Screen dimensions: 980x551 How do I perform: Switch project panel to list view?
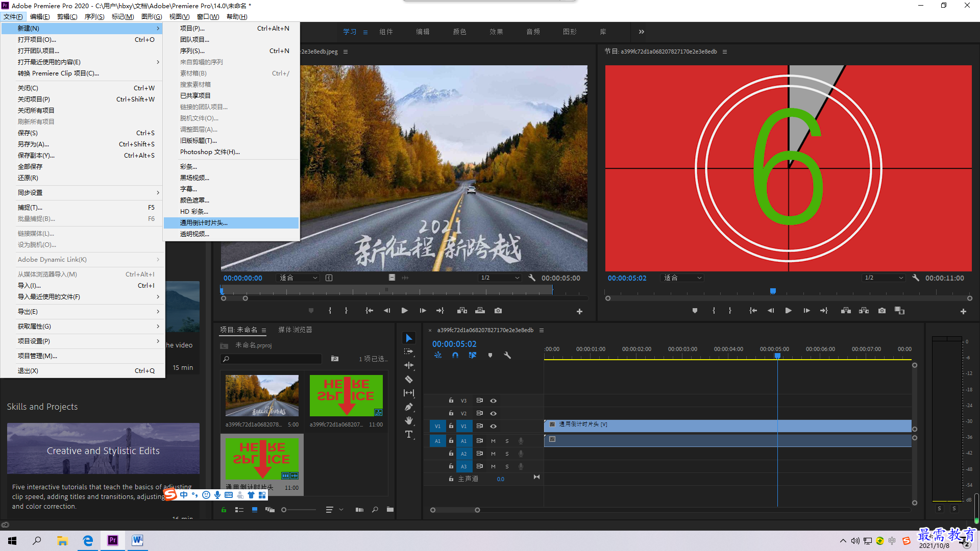[239, 510]
